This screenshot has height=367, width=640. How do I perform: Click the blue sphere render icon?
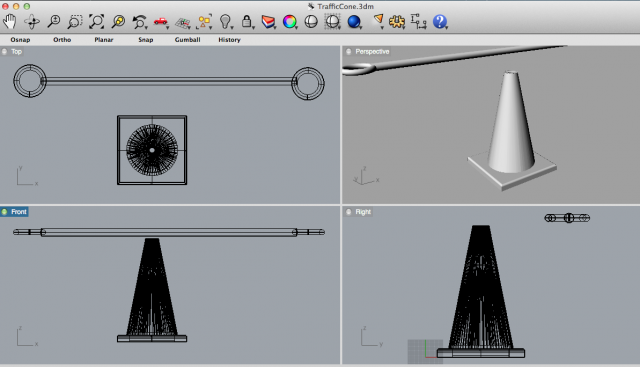coord(354,21)
